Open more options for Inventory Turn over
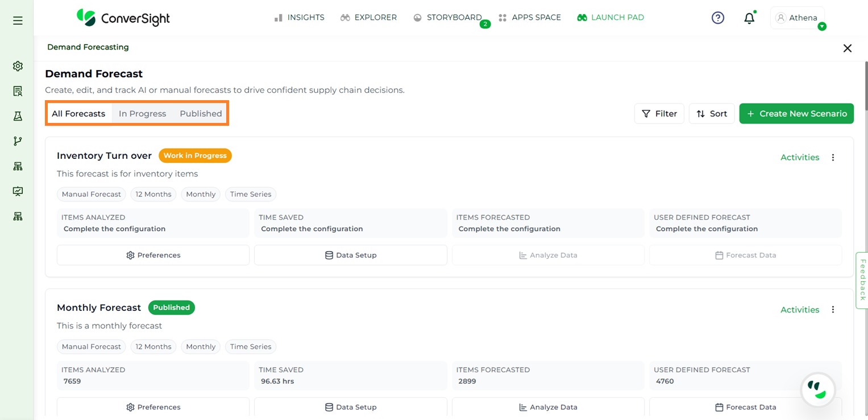 click(833, 158)
